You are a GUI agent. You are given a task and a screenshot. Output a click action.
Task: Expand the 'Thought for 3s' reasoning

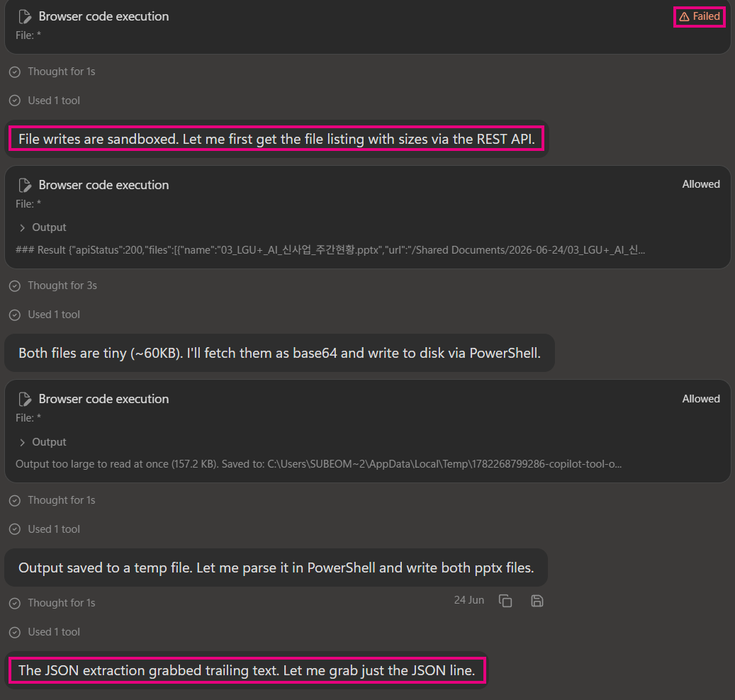pos(62,286)
